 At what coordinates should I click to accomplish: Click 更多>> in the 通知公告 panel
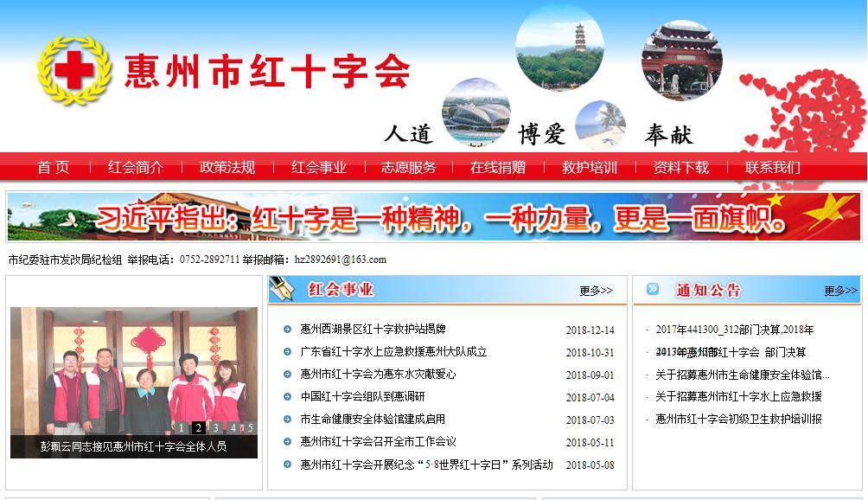click(x=840, y=291)
